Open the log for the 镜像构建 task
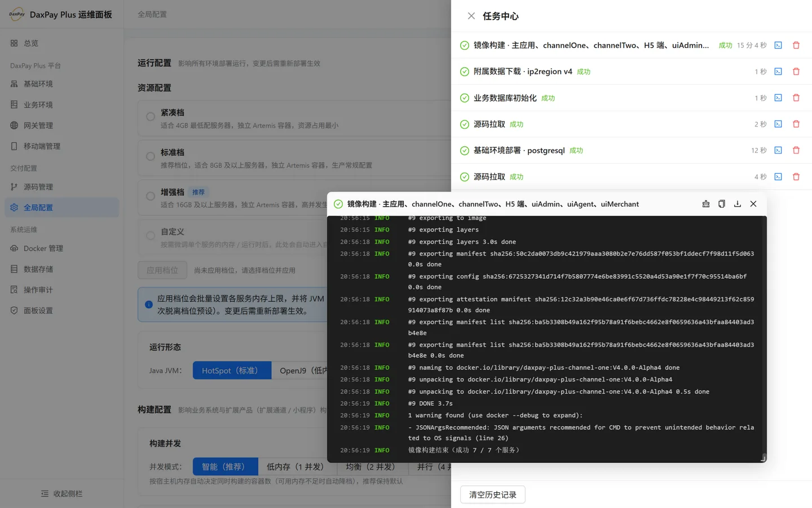This screenshot has width=812, height=508. pos(778,45)
